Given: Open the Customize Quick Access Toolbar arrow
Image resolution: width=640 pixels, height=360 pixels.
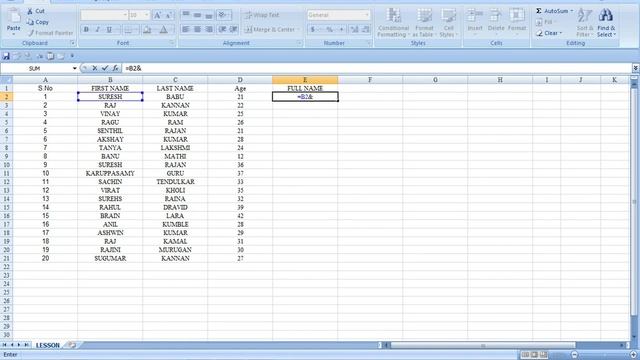Looking at the screenshot, I should pyautogui.click(x=72, y=56).
